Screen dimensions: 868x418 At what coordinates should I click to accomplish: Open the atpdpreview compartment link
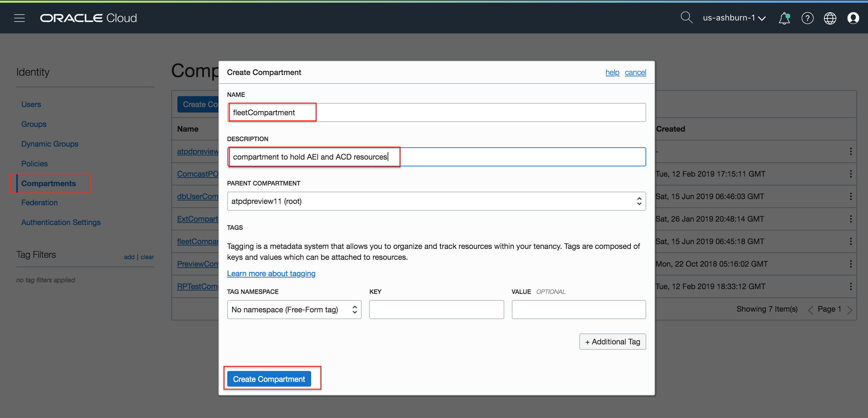(198, 151)
